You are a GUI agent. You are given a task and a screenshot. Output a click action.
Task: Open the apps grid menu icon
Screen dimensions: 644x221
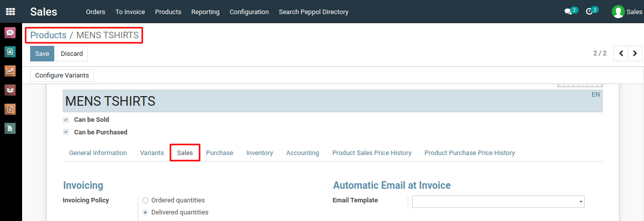(x=10, y=11)
